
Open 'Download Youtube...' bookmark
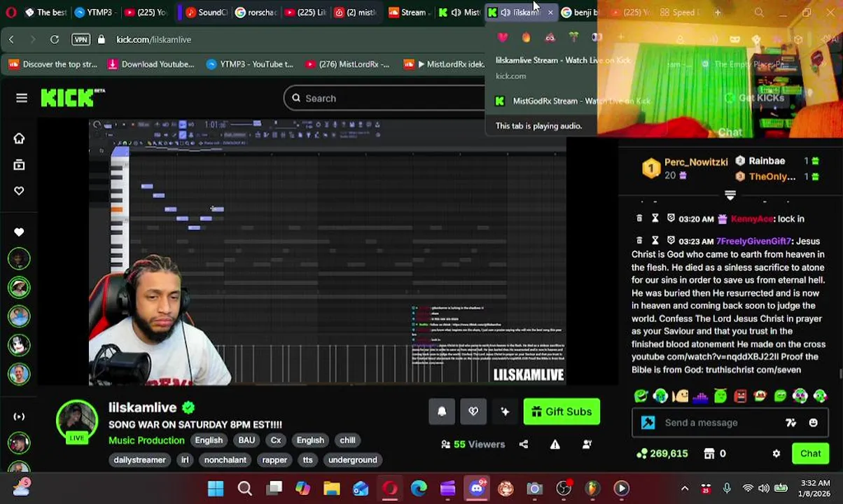tap(151, 64)
